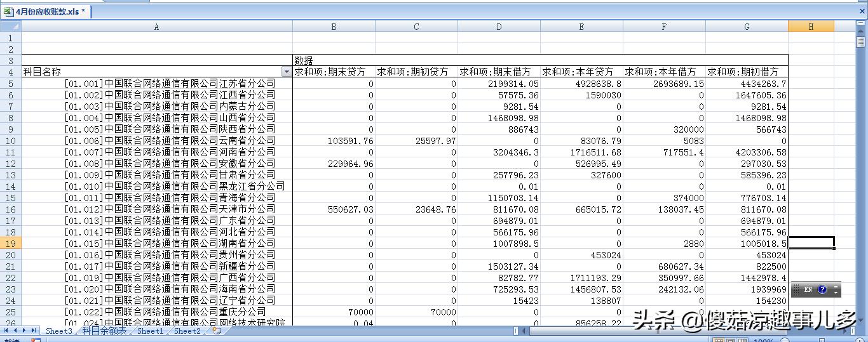Click the cell containing 1711193.29

pos(581,277)
